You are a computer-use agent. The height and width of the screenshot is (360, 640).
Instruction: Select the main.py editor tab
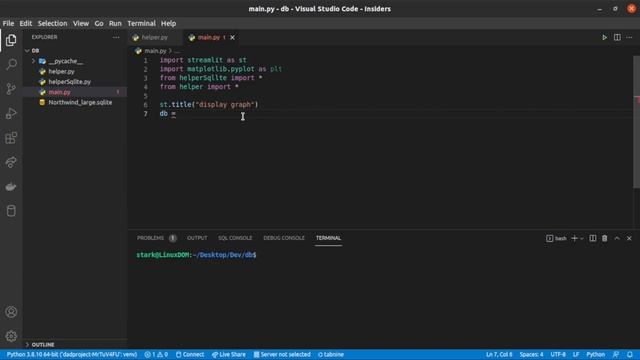pos(211,38)
